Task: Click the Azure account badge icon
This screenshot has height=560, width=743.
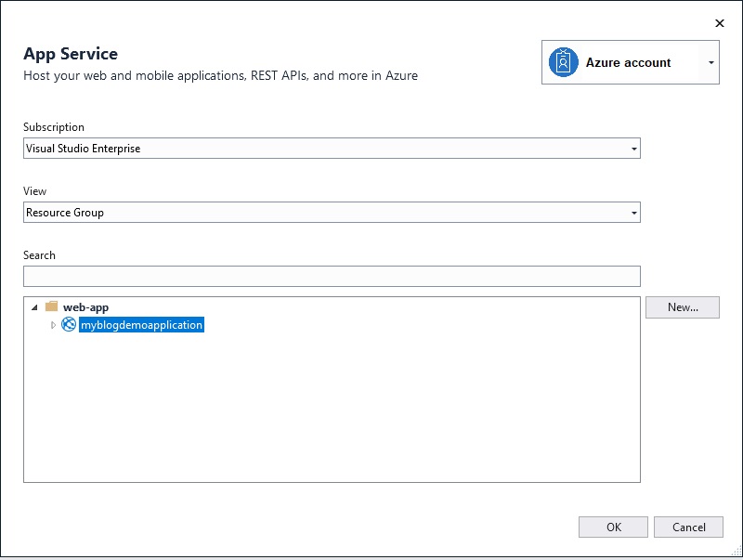Action: (x=563, y=62)
